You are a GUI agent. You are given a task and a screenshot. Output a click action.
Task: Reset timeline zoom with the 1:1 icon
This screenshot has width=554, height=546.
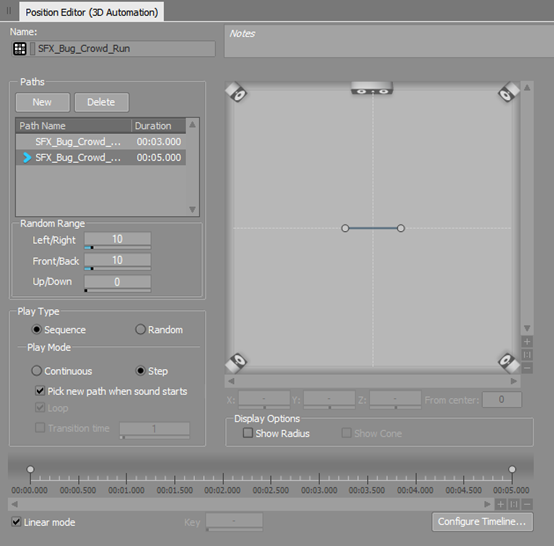(x=514, y=504)
